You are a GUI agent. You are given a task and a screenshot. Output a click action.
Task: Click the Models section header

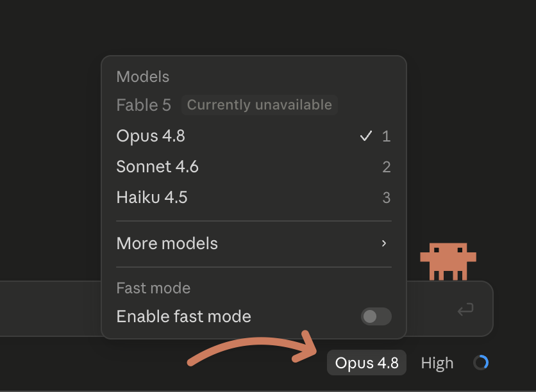(143, 77)
